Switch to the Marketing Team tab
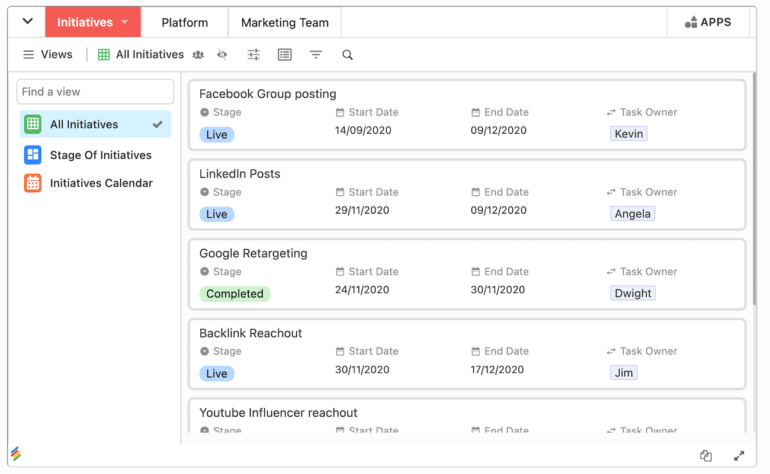The image size is (770, 474). (x=285, y=23)
